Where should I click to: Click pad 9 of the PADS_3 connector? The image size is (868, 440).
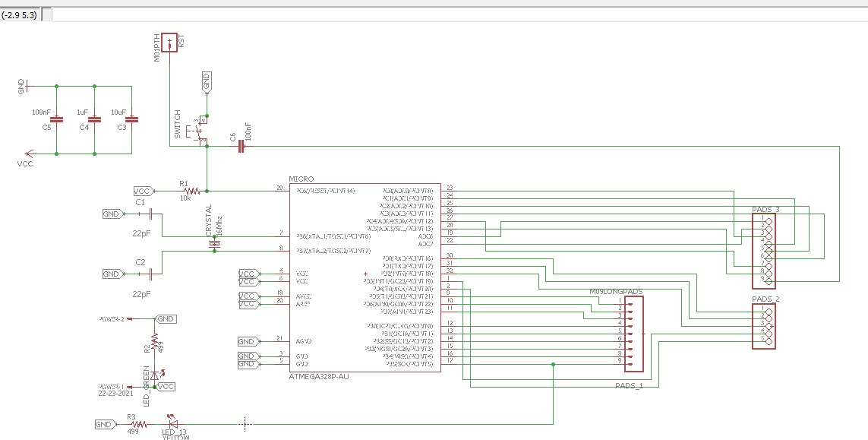[x=769, y=281]
